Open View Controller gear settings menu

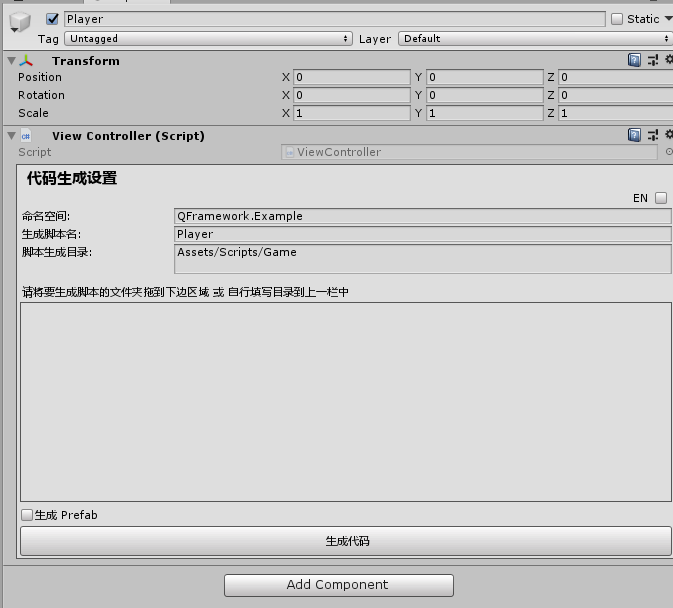669,135
